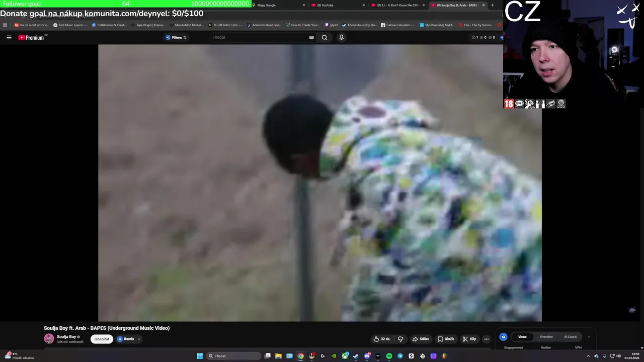Go to YouTube Premium home logo

32,37
